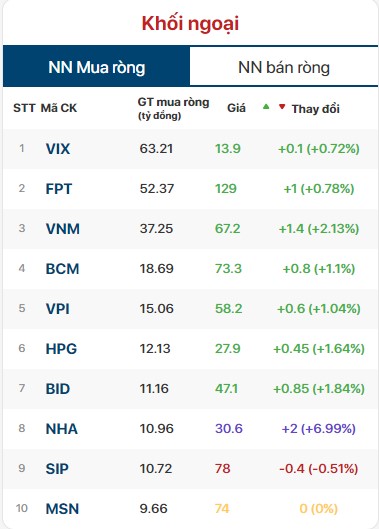The width and height of the screenshot is (379, 529).
Task: Click the GT mua ròng column header
Action: click(173, 108)
